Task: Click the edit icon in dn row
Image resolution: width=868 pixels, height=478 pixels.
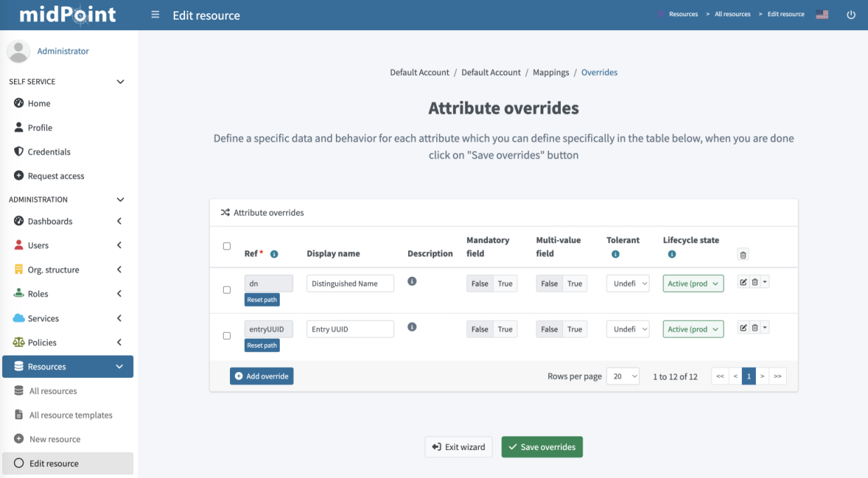Action: (x=743, y=282)
